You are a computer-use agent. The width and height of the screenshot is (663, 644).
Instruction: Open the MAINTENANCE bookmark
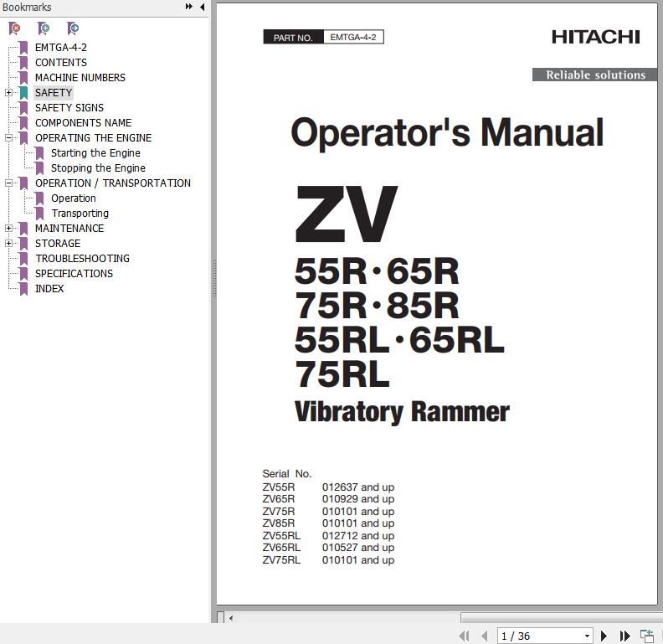coord(69,229)
